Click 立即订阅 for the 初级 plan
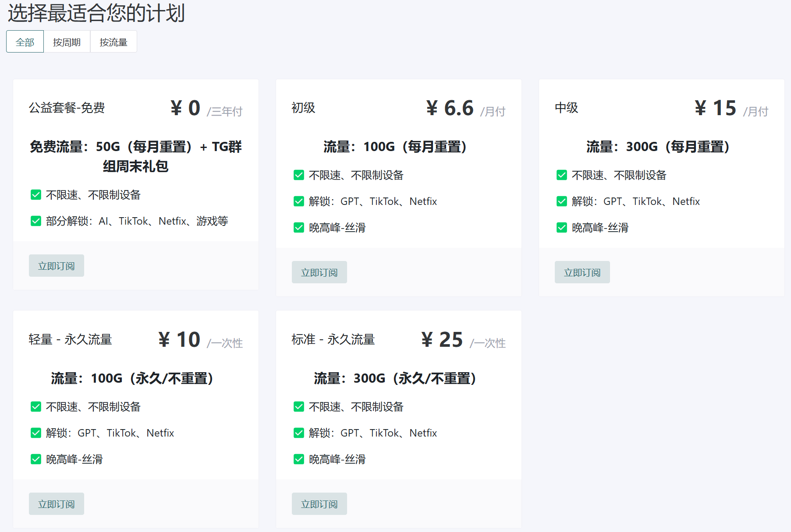 (319, 272)
